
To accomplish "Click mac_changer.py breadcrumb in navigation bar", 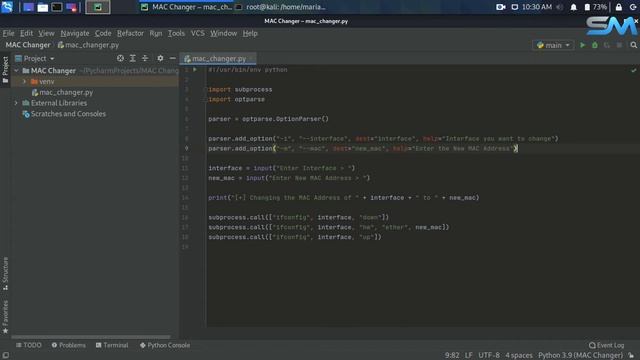I will [x=88, y=45].
